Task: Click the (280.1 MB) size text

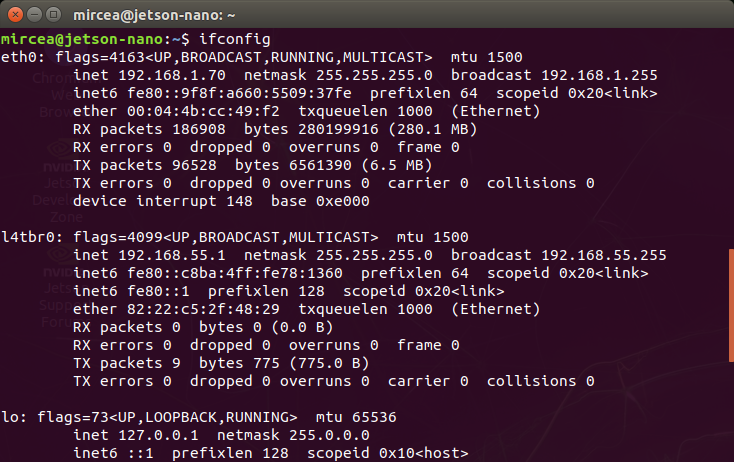Action: click(433, 129)
